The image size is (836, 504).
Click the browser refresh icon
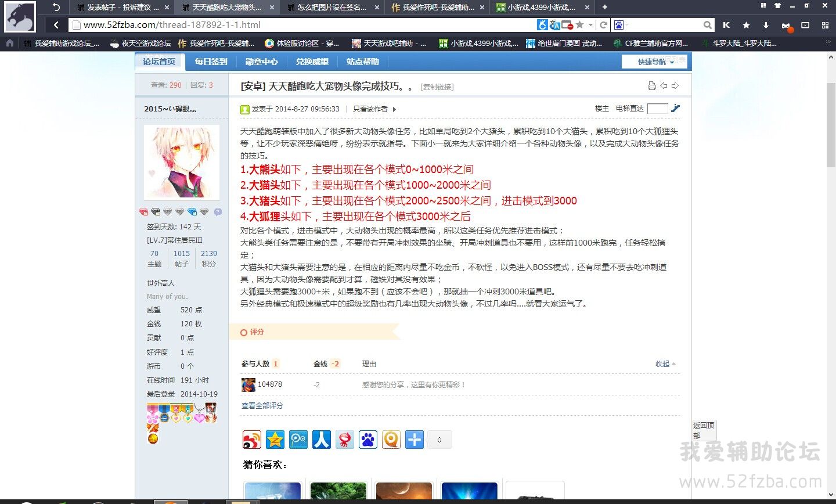pyautogui.click(x=603, y=25)
